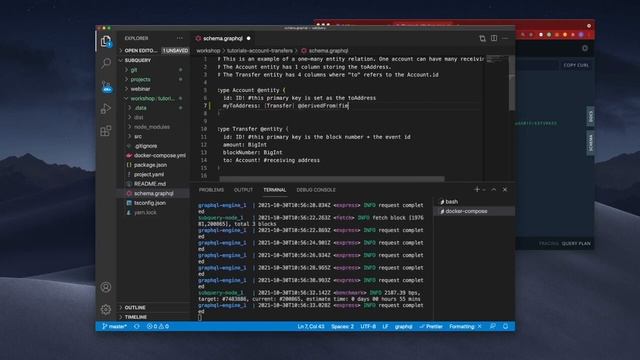The width and height of the screenshot is (640, 360).
Task: Click unsaved dot on schema.graphql tab
Action: coord(248,38)
